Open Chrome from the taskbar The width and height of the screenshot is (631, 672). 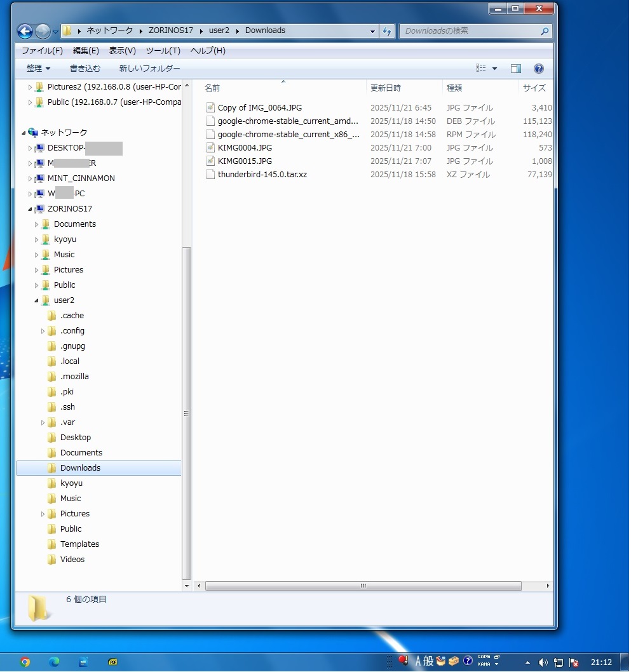tap(25, 661)
